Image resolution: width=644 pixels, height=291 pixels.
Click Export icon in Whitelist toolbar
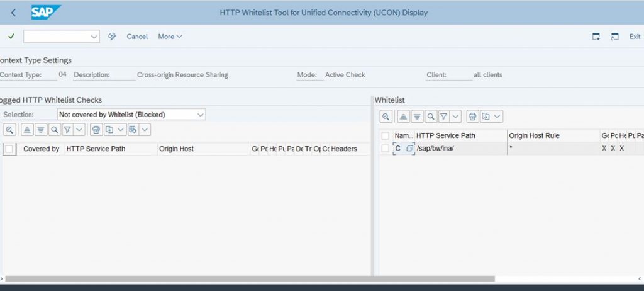click(x=486, y=117)
